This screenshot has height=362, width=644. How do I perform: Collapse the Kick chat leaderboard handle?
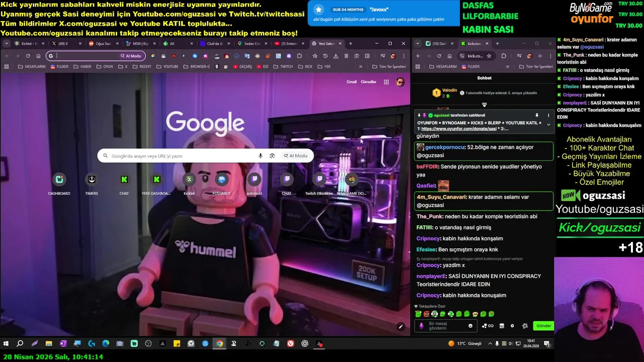484,105
